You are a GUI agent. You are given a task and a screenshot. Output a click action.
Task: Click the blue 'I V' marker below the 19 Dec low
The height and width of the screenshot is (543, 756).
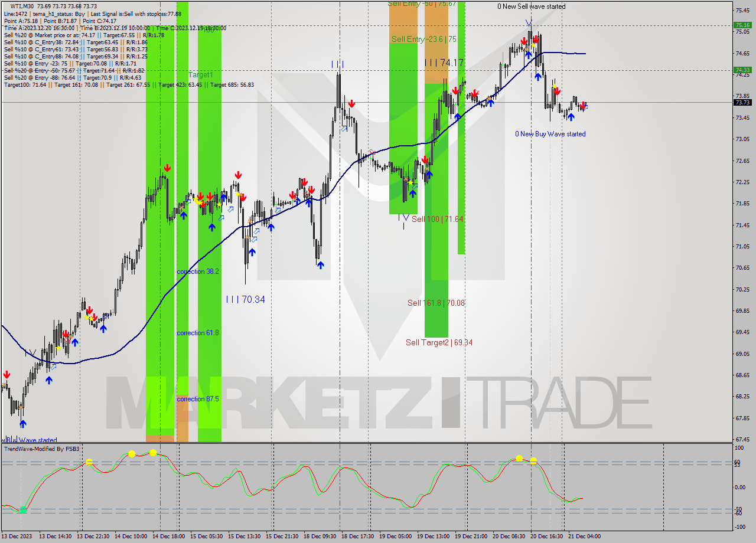(403, 217)
